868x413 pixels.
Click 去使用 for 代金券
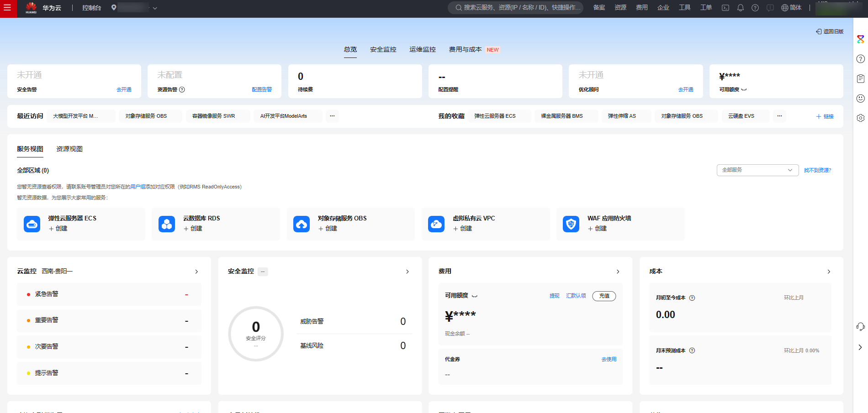pos(609,359)
